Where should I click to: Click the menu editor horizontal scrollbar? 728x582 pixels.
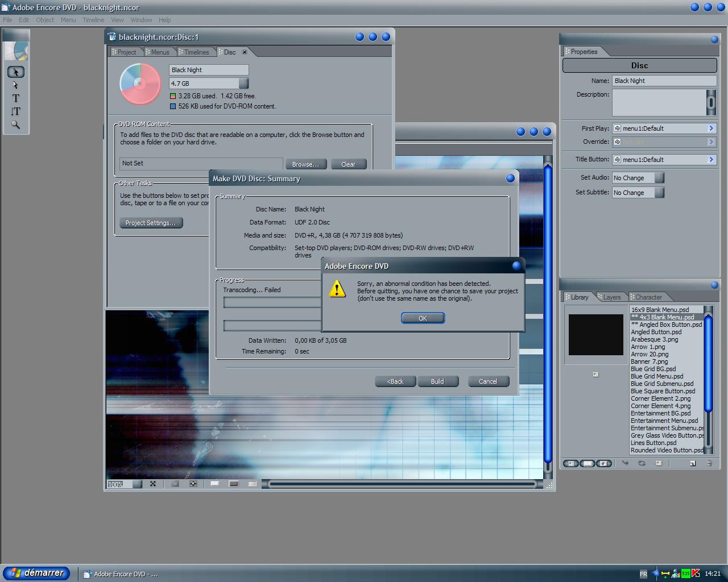point(403,484)
